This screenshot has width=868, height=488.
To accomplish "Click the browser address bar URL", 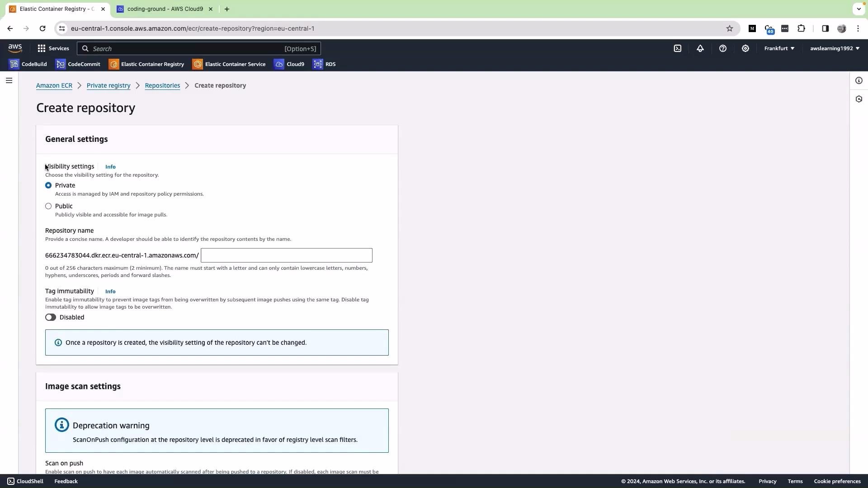I will pos(193,28).
